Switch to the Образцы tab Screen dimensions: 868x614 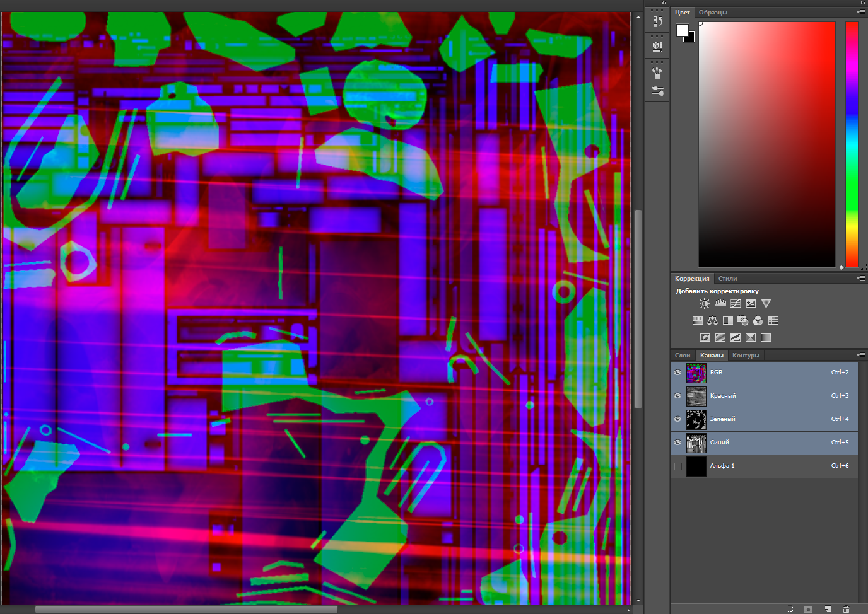713,12
